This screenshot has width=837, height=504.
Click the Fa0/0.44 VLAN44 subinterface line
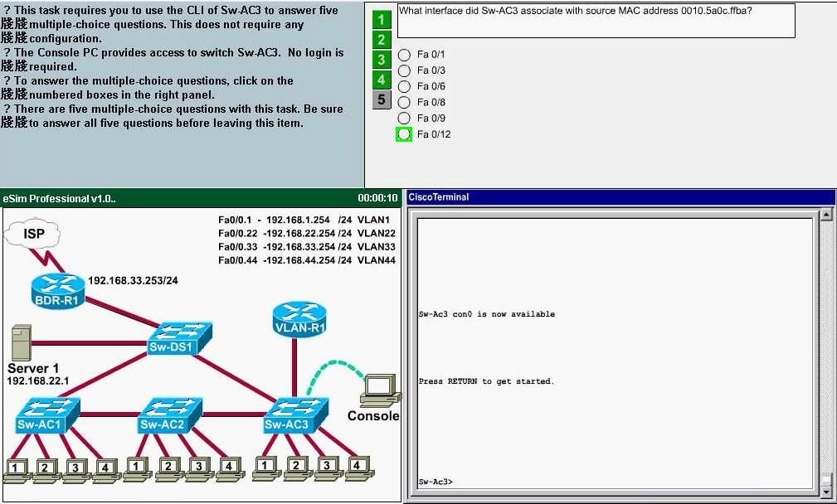pyautogui.click(x=307, y=260)
